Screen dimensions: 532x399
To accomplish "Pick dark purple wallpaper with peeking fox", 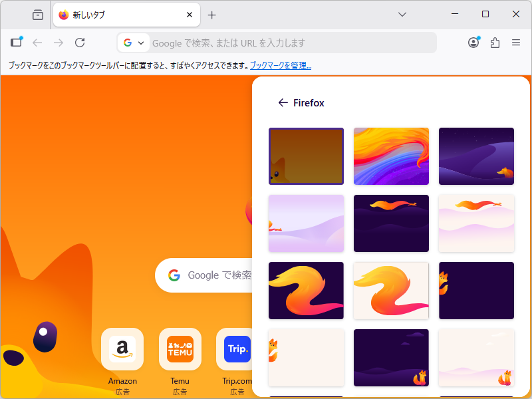I will pos(476,291).
